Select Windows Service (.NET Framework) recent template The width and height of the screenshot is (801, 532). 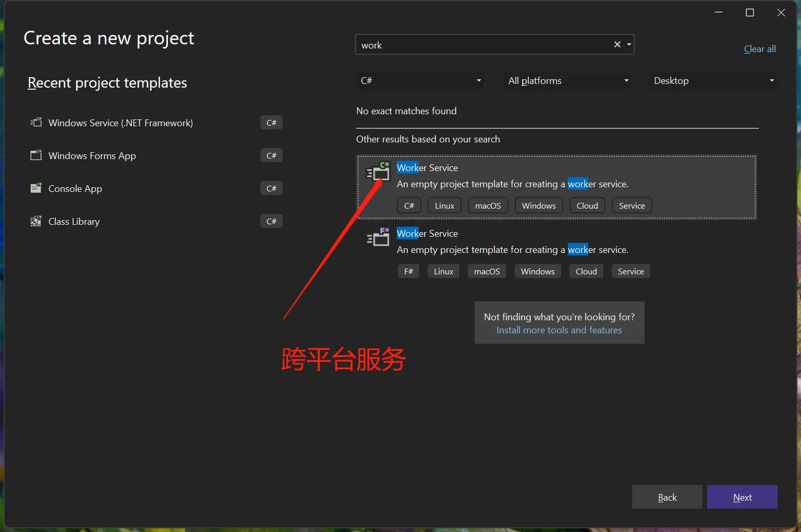coord(156,123)
